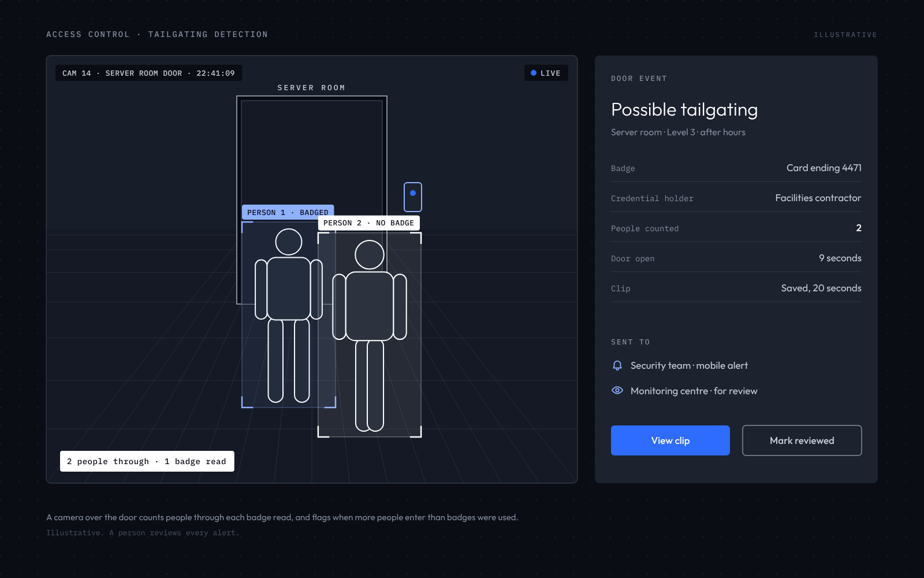Click the '2 people through · 1 badge read' caption
This screenshot has width=924, height=578.
(147, 461)
